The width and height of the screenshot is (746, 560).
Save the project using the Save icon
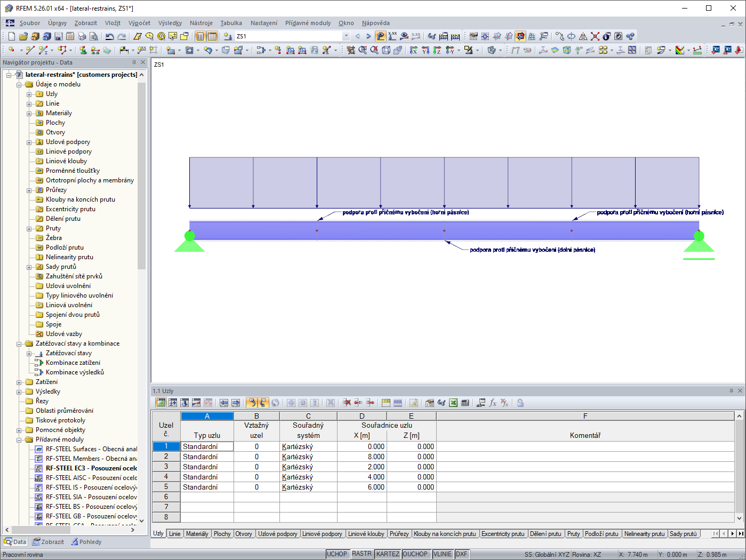coord(59,36)
